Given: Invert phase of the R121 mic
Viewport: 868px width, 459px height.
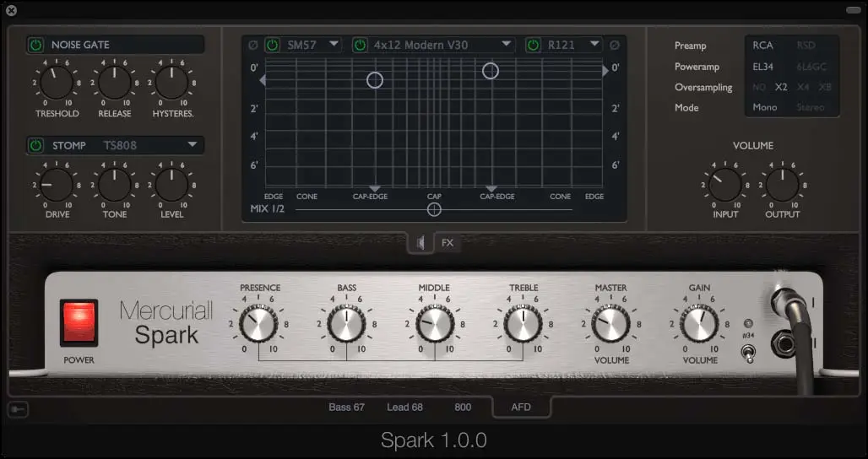Looking at the screenshot, I should (x=615, y=45).
